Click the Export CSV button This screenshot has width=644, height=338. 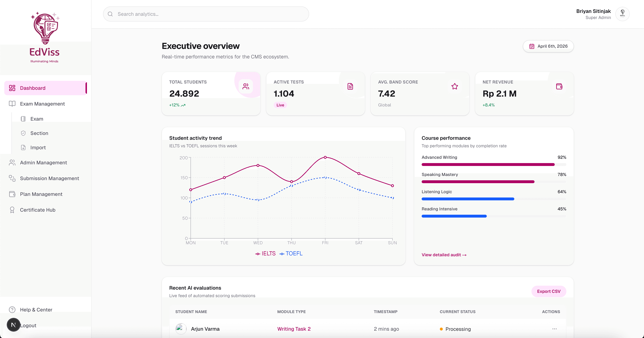tap(548, 291)
